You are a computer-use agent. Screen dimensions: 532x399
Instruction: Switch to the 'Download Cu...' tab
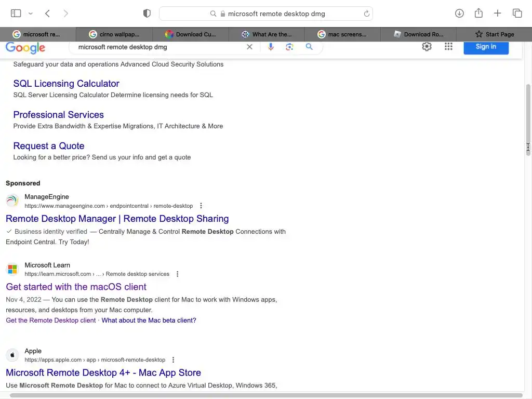pyautogui.click(x=191, y=34)
